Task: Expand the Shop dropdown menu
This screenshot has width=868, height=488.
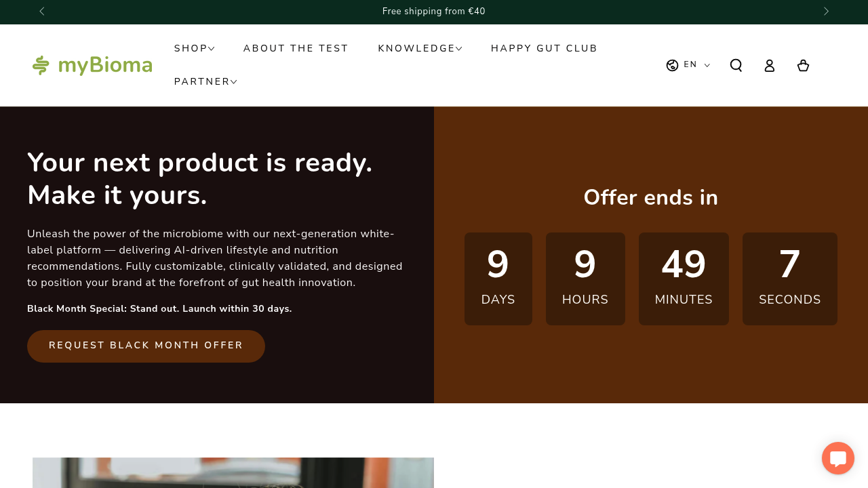Action: [194, 49]
